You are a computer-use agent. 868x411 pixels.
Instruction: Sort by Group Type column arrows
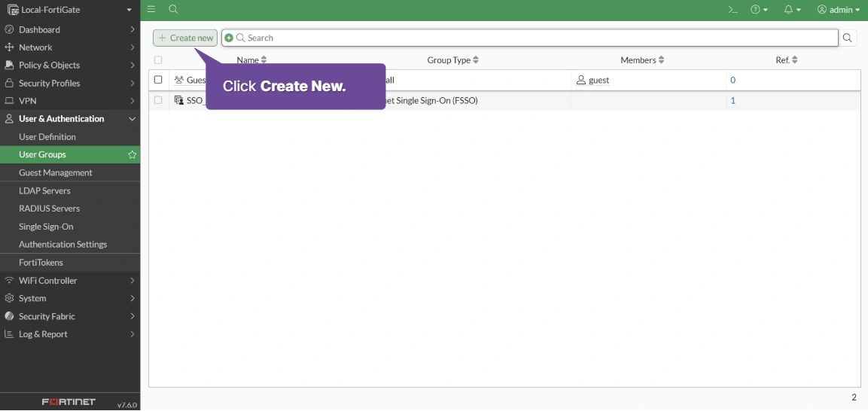476,59
